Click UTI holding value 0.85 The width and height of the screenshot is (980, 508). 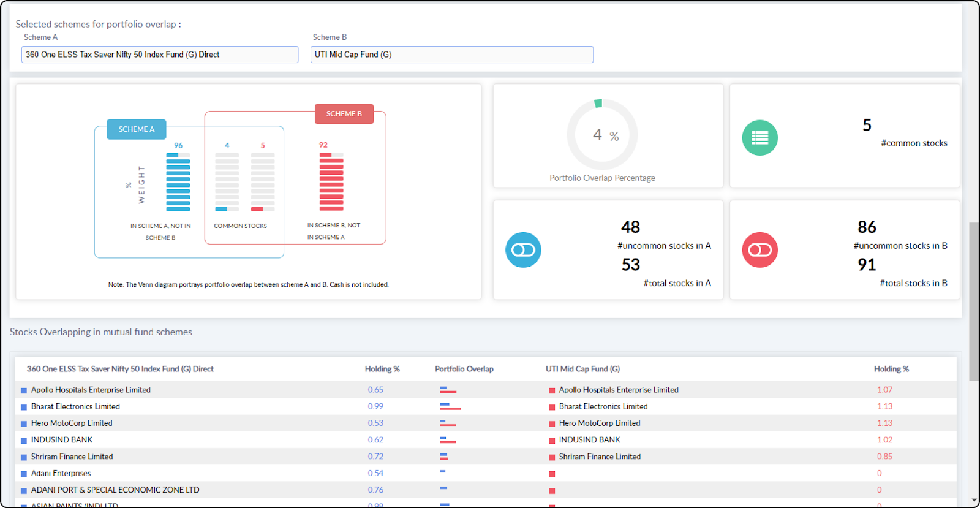884,457
